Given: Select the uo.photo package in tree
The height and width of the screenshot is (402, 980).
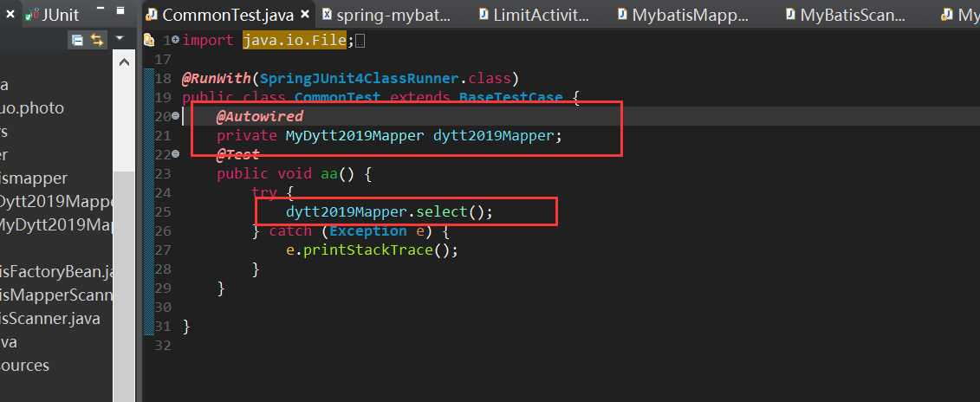Looking at the screenshot, I should [x=32, y=107].
